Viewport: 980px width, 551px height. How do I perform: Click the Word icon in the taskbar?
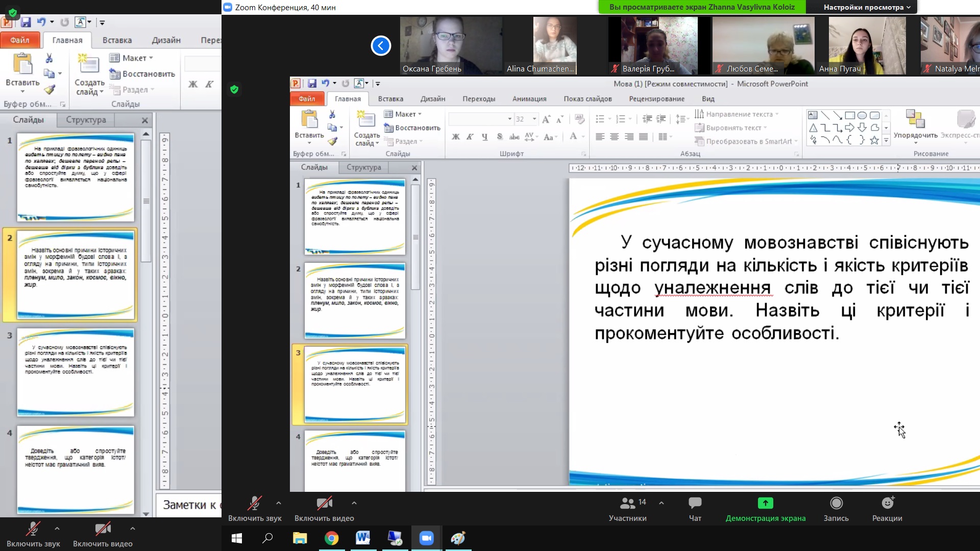[363, 538]
